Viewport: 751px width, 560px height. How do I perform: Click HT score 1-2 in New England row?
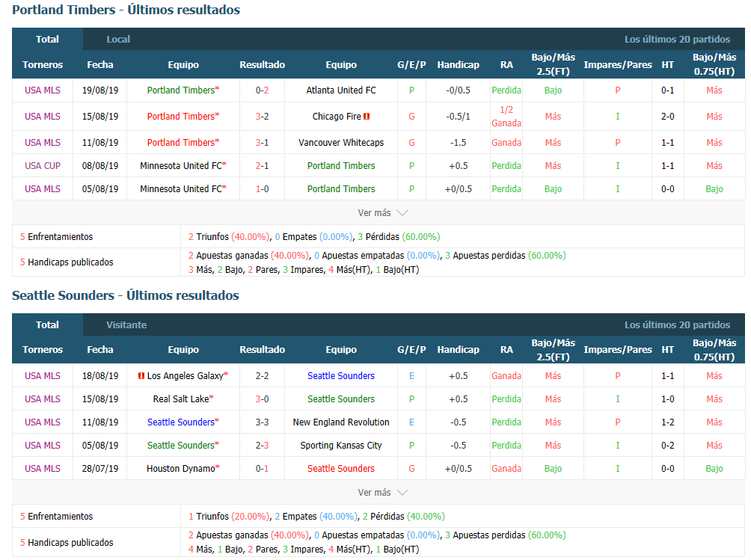click(668, 422)
